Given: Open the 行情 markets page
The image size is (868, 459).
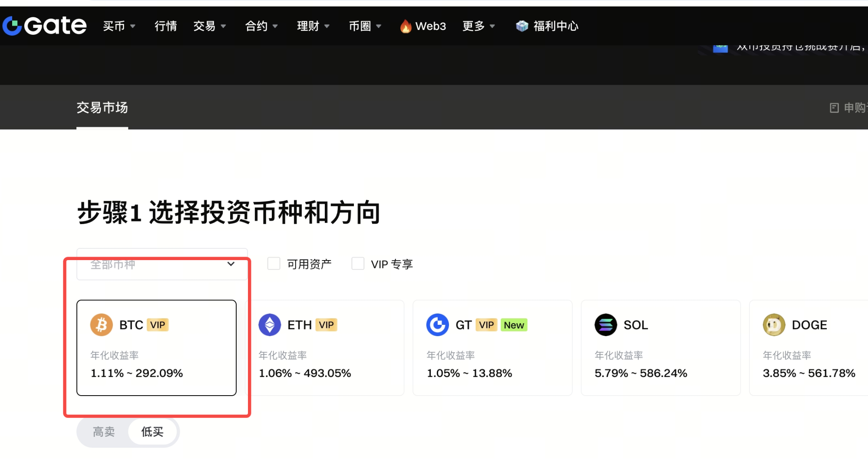Looking at the screenshot, I should (166, 26).
